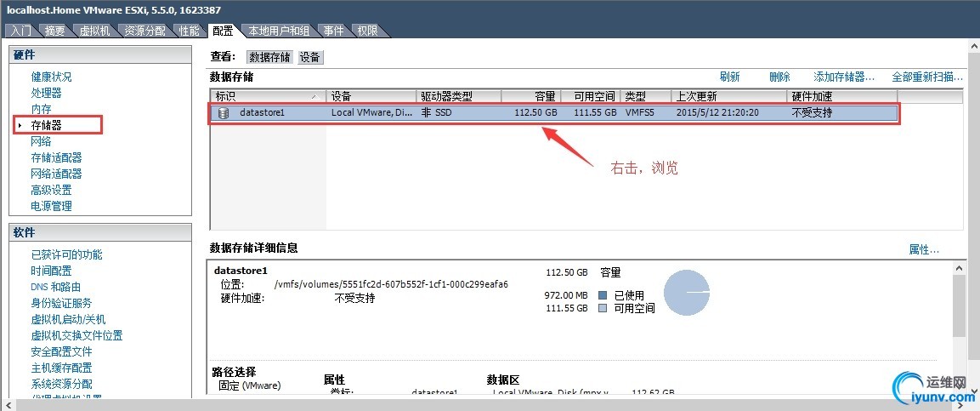Click the 刷新 link
Viewport: 980px width, 411px height.
(729, 77)
